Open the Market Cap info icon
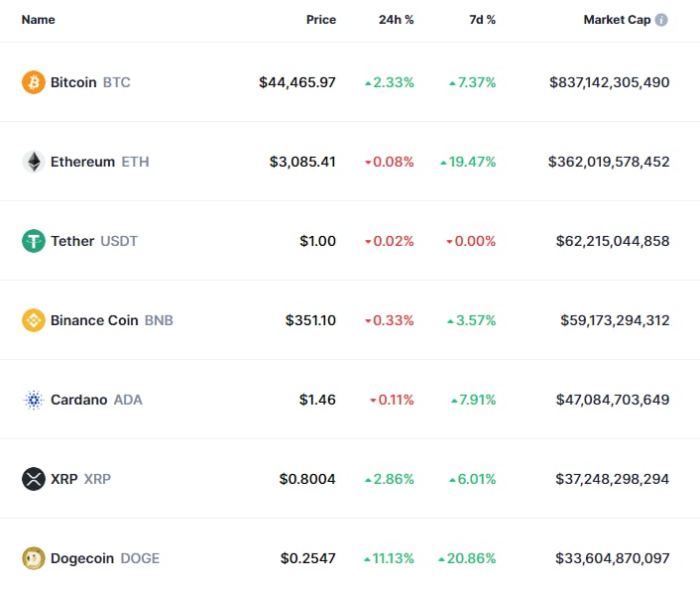This screenshot has width=700, height=590. [x=661, y=20]
